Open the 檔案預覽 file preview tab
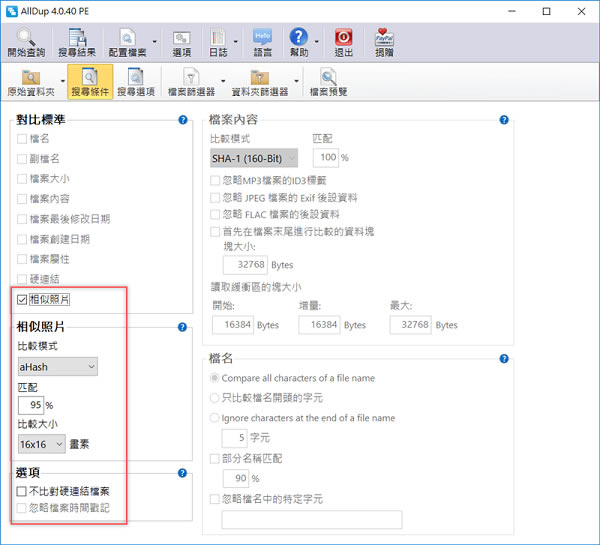The image size is (600, 545). 329,81
